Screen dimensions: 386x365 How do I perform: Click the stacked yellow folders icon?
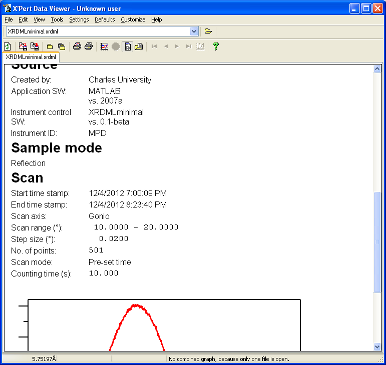[61, 47]
